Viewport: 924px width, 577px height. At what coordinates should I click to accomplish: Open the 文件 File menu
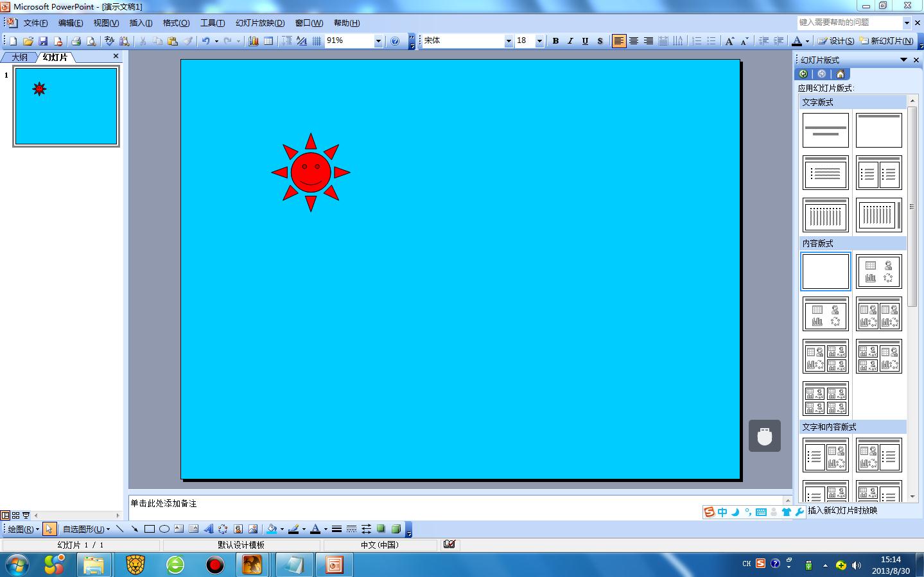coord(35,23)
